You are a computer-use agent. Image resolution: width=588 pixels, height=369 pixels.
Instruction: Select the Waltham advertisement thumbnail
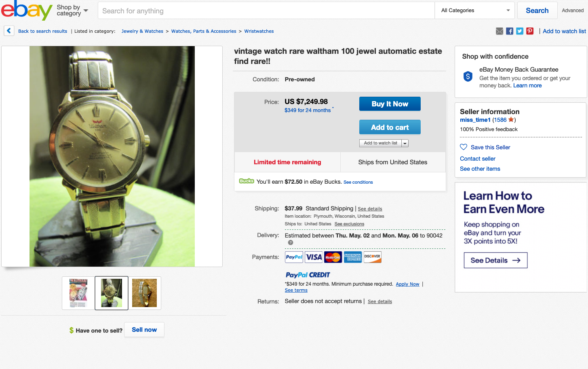point(78,293)
